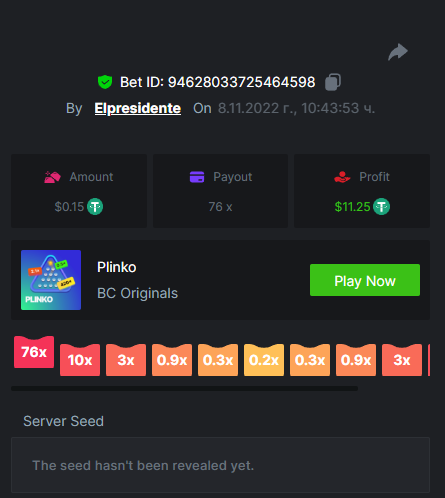Click the green verified shield icon
This screenshot has height=498, width=445.
(x=105, y=82)
